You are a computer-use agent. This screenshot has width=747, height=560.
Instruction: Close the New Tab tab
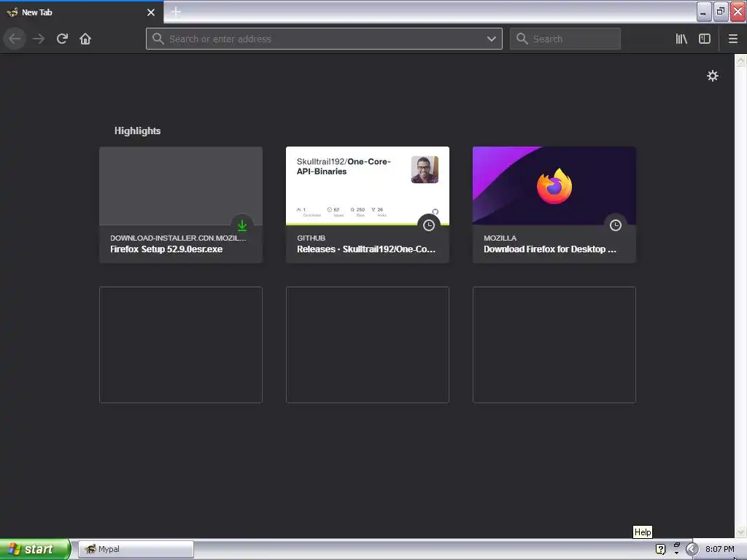click(x=151, y=12)
